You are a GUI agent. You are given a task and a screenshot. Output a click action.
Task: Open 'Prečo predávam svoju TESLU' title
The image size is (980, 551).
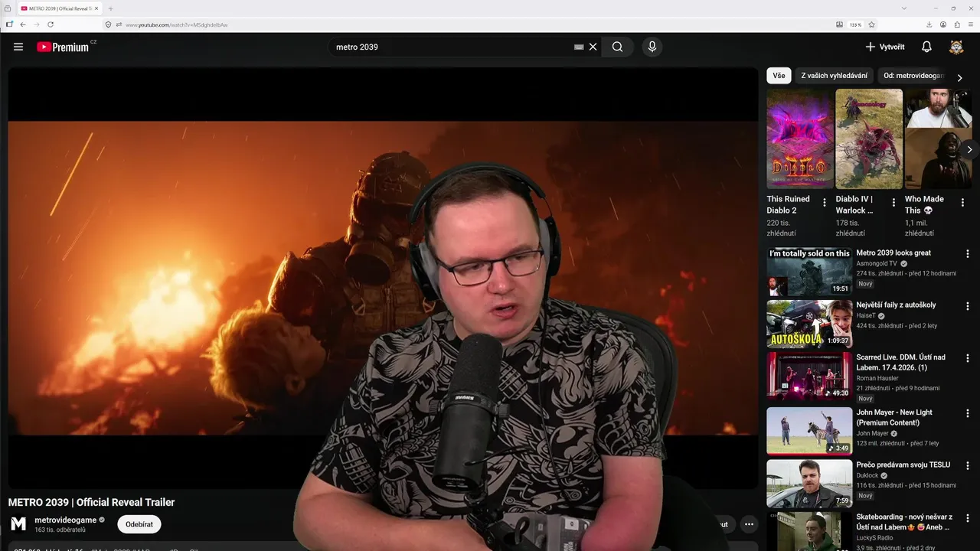(x=903, y=465)
